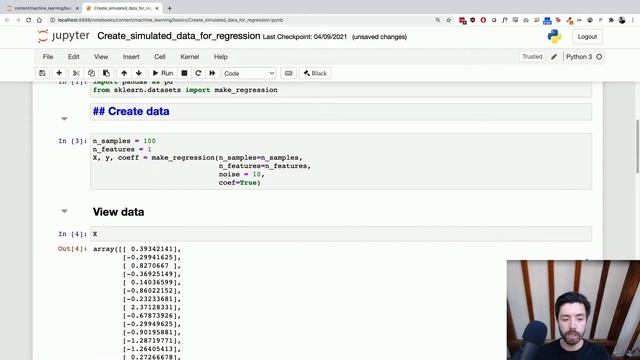The height and width of the screenshot is (360, 640).
Task: Insert a cell below with plus icon
Action: 59,73
